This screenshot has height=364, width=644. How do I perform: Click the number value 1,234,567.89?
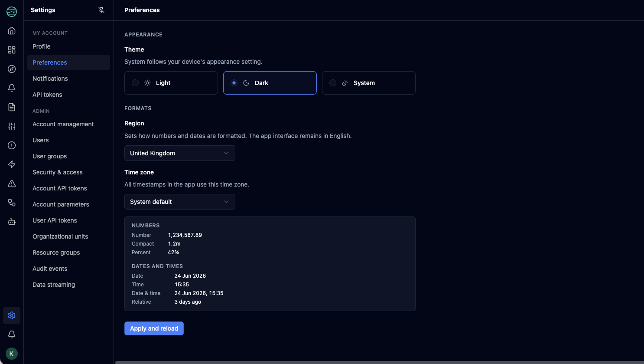pos(185,235)
